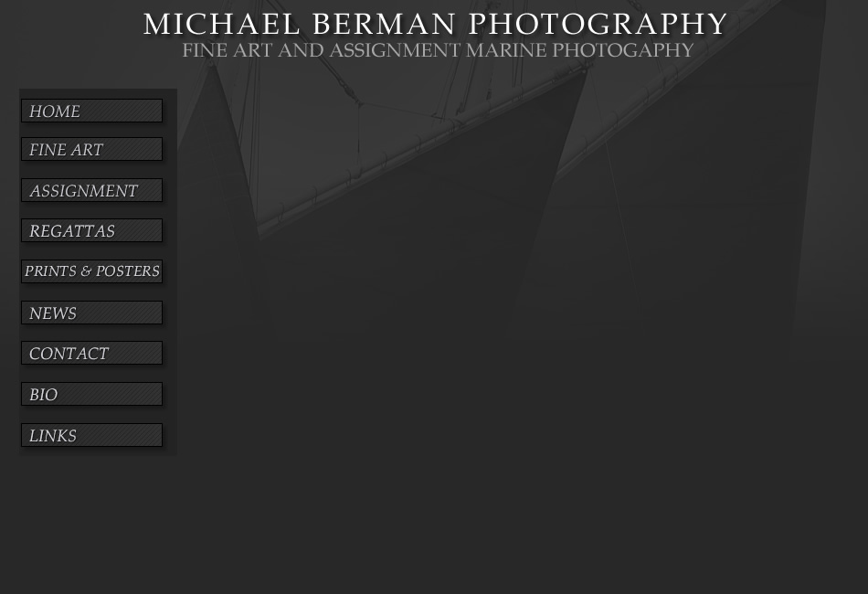Click the marine photography subtitle text
868x594 pixels.
click(x=438, y=50)
